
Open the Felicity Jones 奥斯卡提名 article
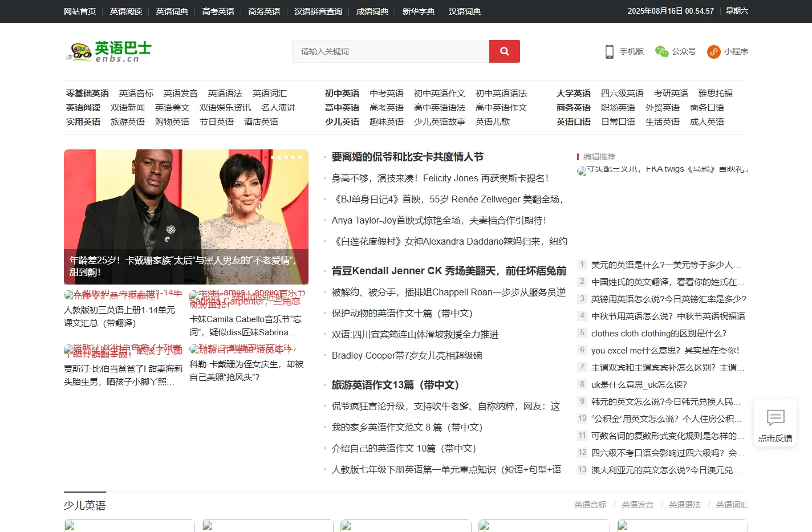click(x=440, y=178)
